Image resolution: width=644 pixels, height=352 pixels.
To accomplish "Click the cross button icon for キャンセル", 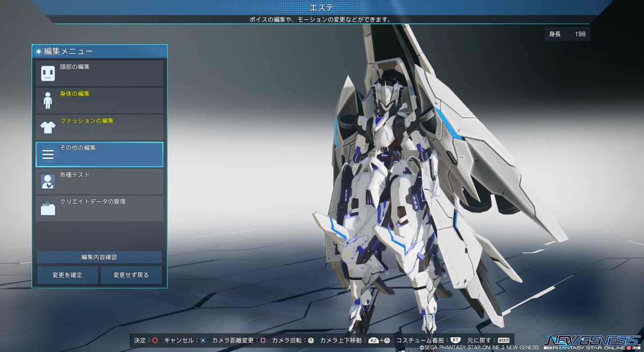I will (203, 340).
